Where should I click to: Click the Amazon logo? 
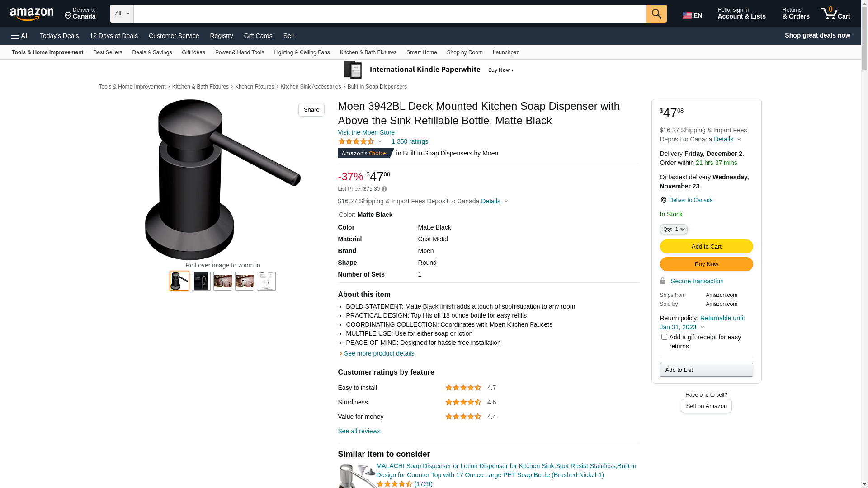point(32,14)
